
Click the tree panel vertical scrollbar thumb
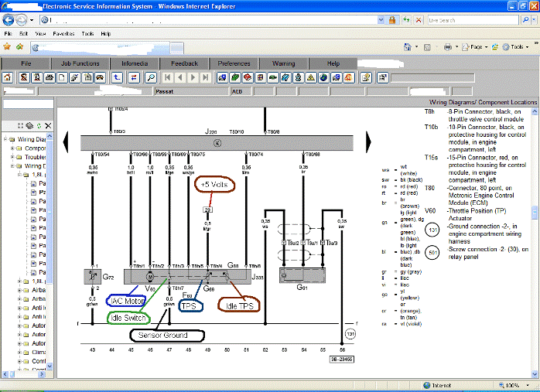pyautogui.click(x=50, y=210)
